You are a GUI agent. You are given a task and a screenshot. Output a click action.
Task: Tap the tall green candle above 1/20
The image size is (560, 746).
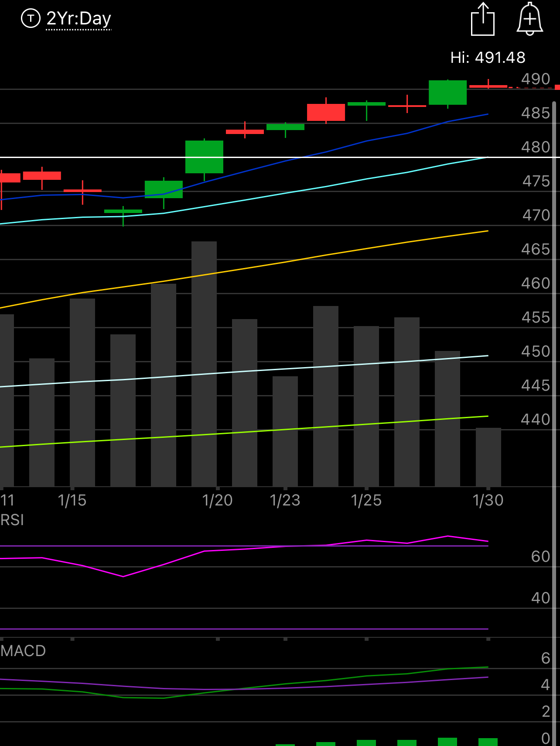click(x=204, y=157)
